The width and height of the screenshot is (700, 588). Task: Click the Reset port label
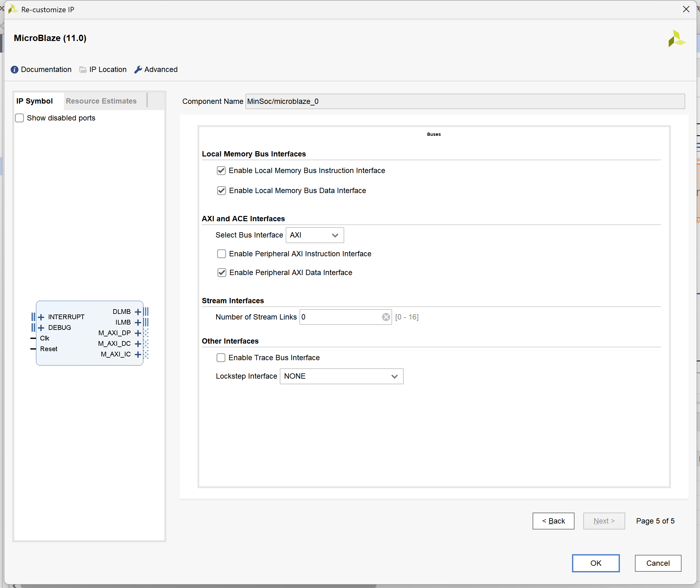pyautogui.click(x=49, y=349)
